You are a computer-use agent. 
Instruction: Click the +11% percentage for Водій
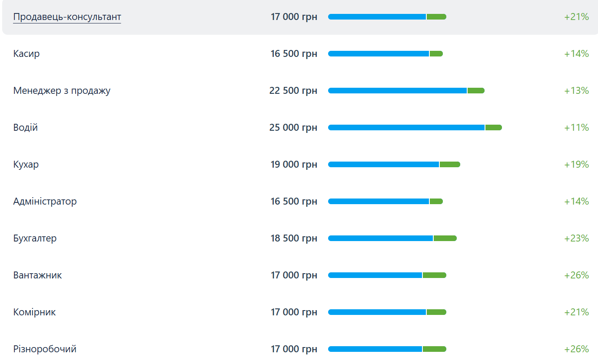pos(576,128)
